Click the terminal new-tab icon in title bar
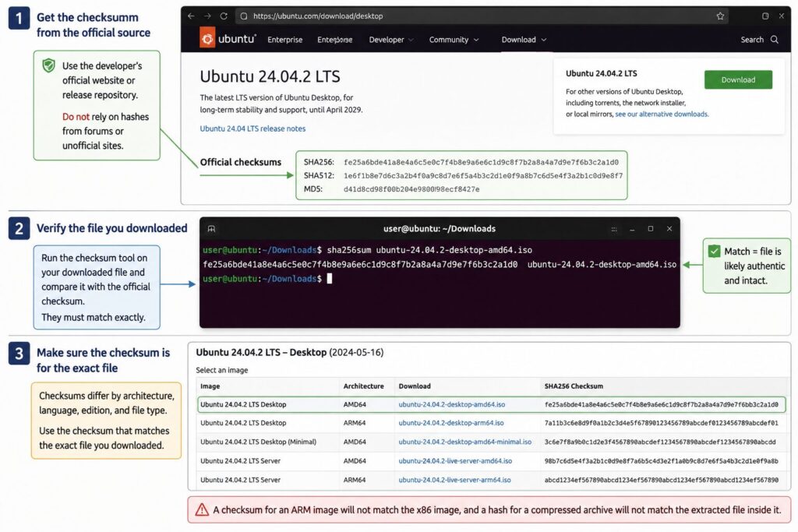This screenshot has width=798, height=532. 211,229
